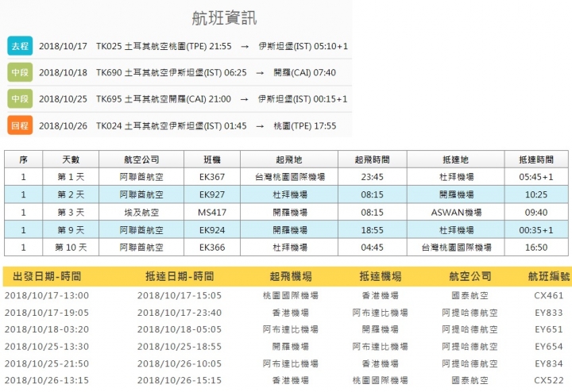This screenshot has width=572, height=392.
Task: Click the 天數 column header
Action: coord(71,159)
